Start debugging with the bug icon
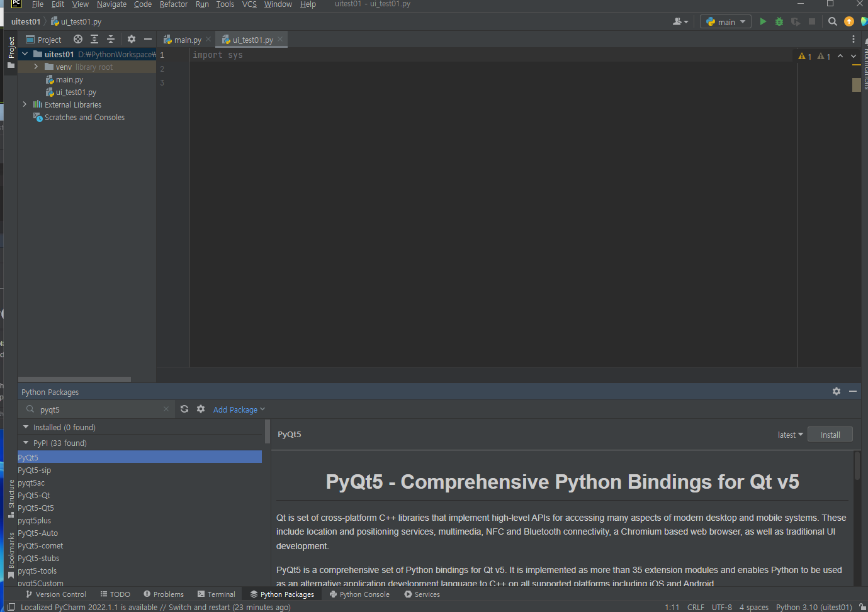The image size is (868, 612). pos(779,21)
